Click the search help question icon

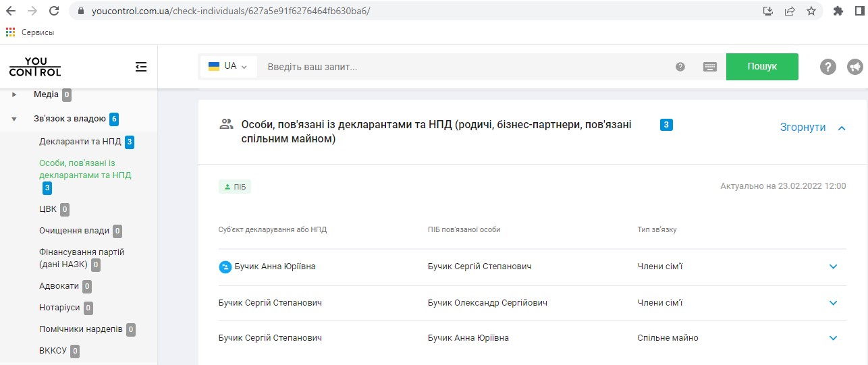tap(680, 67)
